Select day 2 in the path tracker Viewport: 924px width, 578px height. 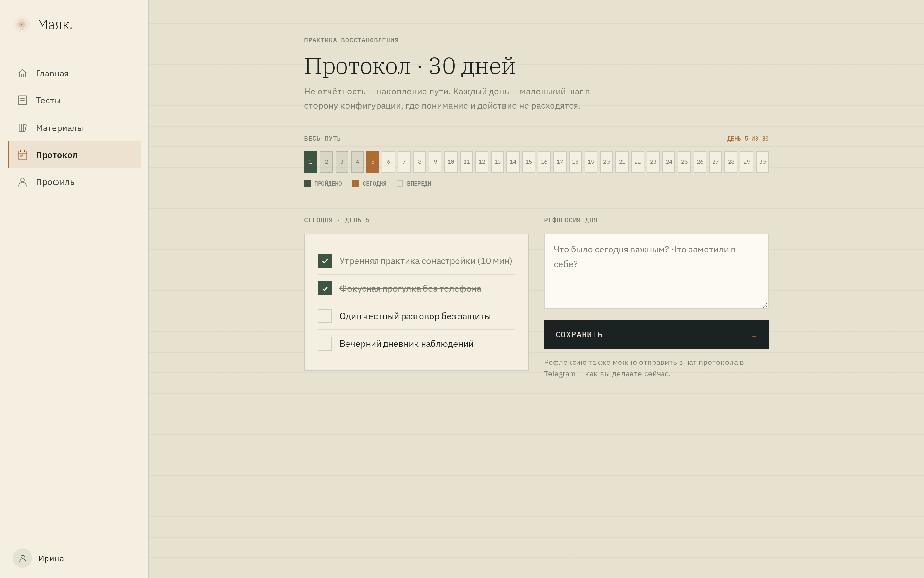(x=326, y=162)
